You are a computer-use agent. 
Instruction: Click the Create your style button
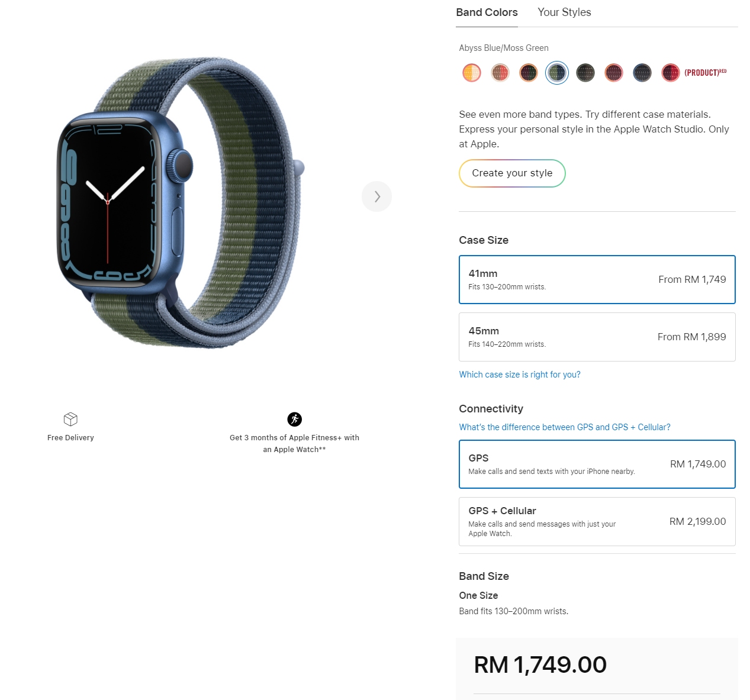[512, 173]
